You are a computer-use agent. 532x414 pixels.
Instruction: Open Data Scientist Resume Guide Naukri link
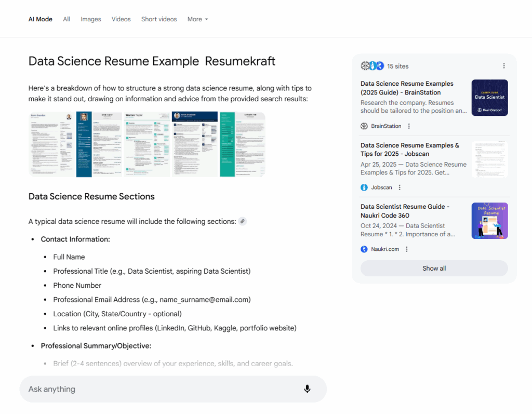tap(405, 211)
